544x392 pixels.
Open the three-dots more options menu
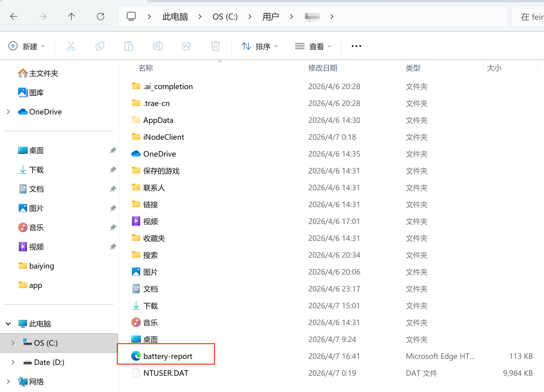356,46
